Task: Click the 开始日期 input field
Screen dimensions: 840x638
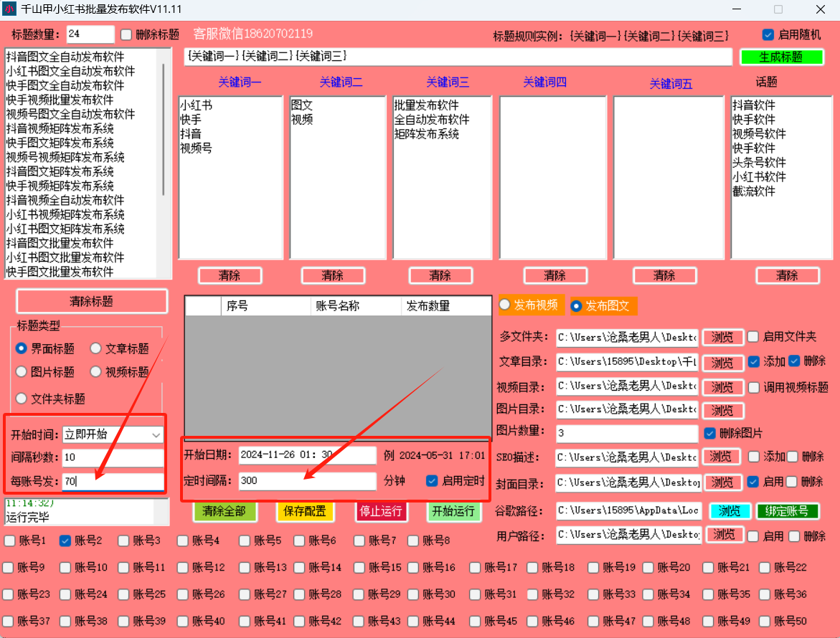Action: pos(308,455)
